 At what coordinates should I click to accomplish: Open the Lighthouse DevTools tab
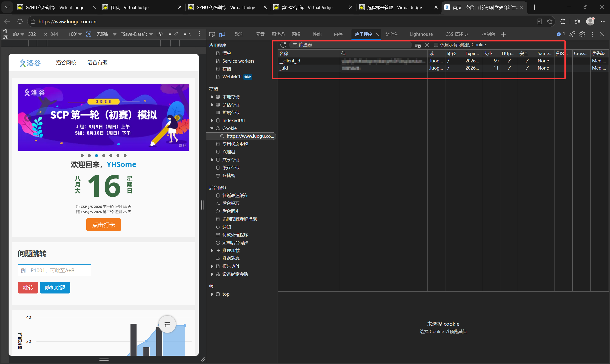coord(421,34)
